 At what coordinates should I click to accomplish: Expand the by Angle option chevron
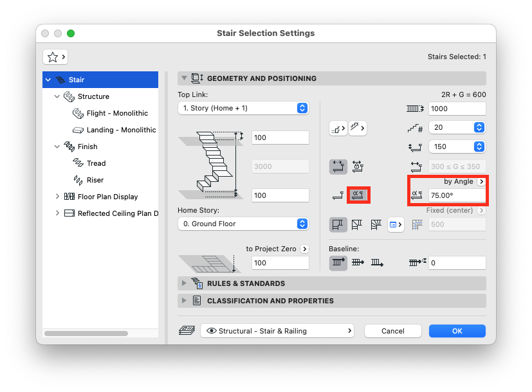coord(481,181)
